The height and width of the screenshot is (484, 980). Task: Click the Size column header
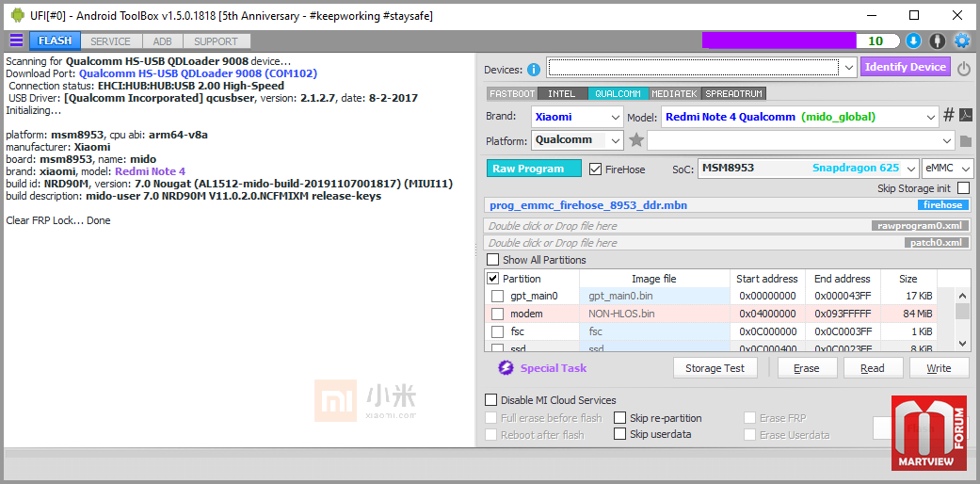tap(908, 279)
